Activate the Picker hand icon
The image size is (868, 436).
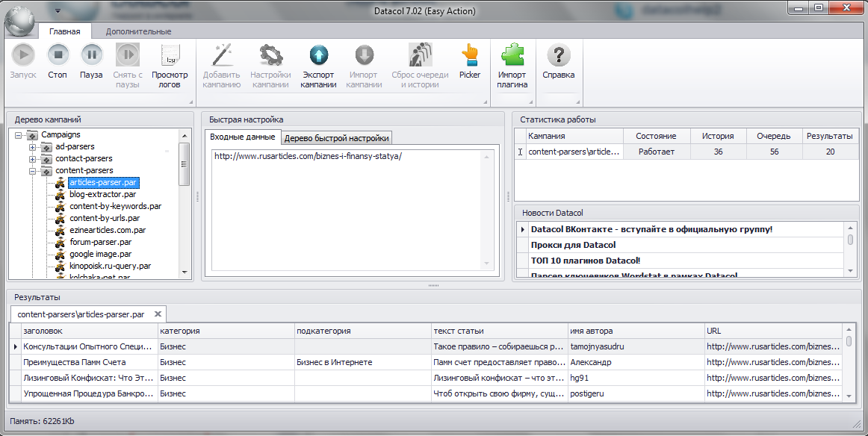(x=470, y=54)
